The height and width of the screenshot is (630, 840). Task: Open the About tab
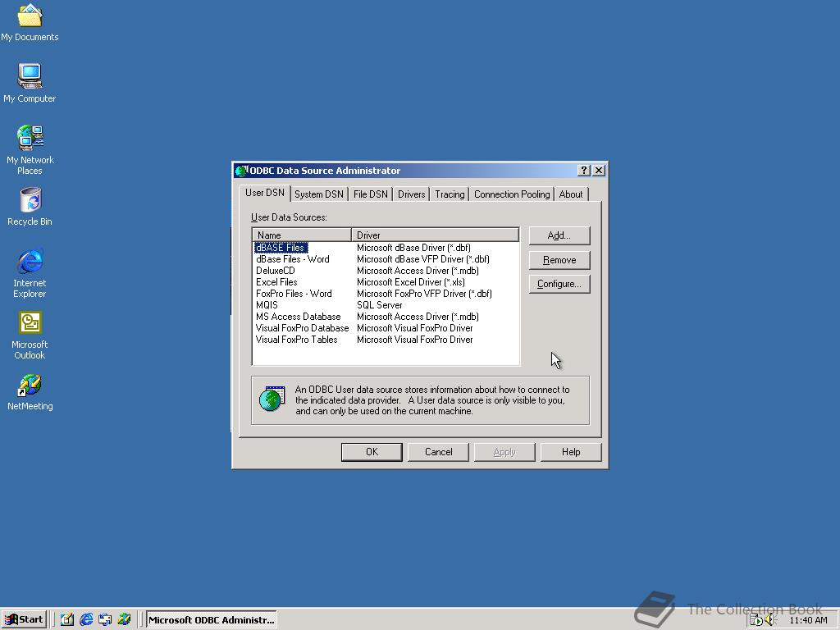click(x=571, y=194)
